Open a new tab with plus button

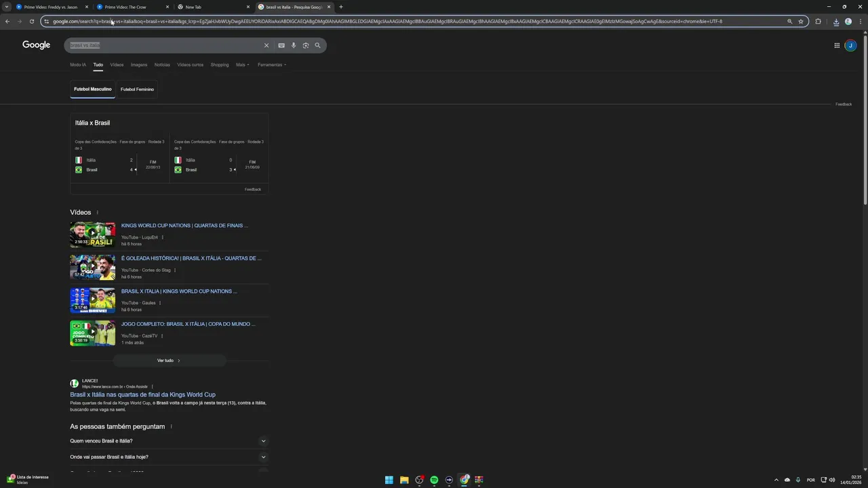tap(340, 7)
